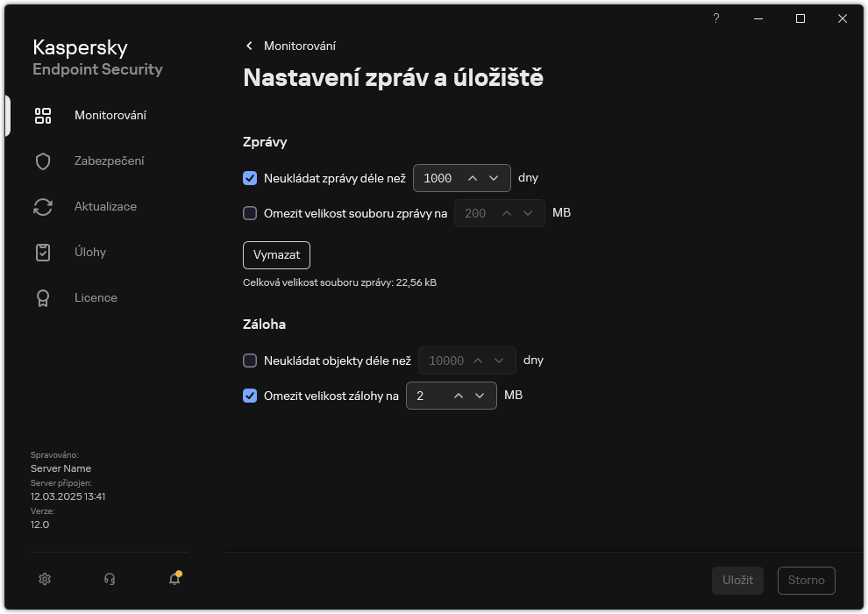Viewport: 868px width, 614px height.
Task: Click the Aktualizace refresh icon
Action: pos(42,206)
